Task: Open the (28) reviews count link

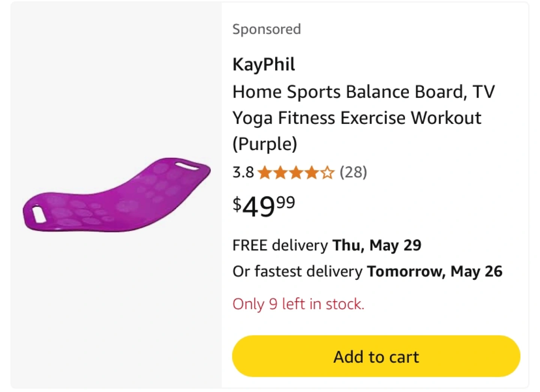Action: [353, 173]
